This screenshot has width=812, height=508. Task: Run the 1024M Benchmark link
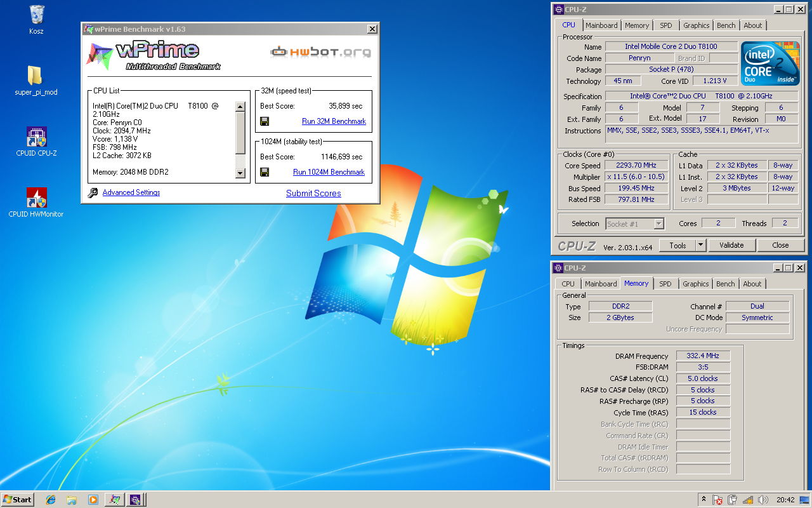pos(329,172)
